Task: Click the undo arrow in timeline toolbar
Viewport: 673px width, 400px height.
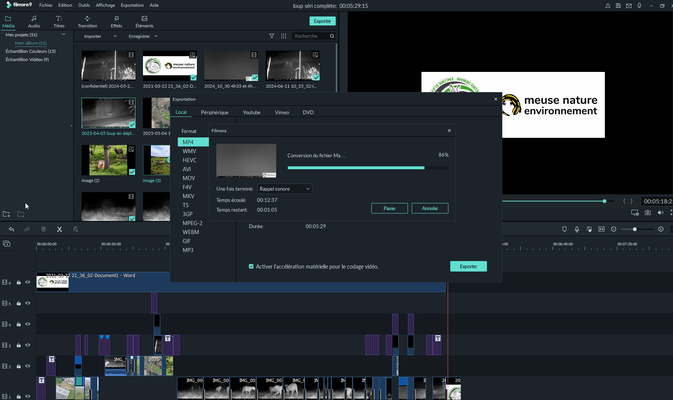Action: click(11, 229)
